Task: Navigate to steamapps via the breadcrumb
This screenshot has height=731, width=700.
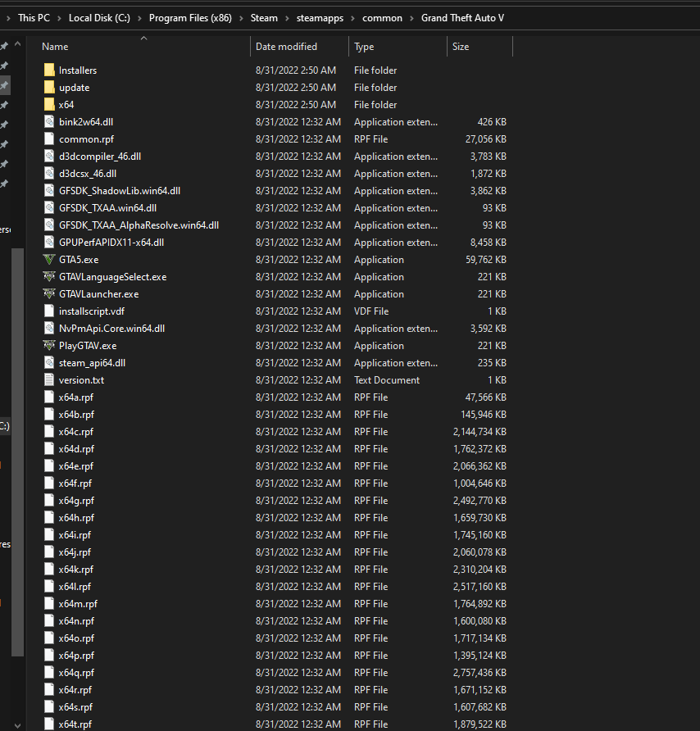Action: point(320,17)
